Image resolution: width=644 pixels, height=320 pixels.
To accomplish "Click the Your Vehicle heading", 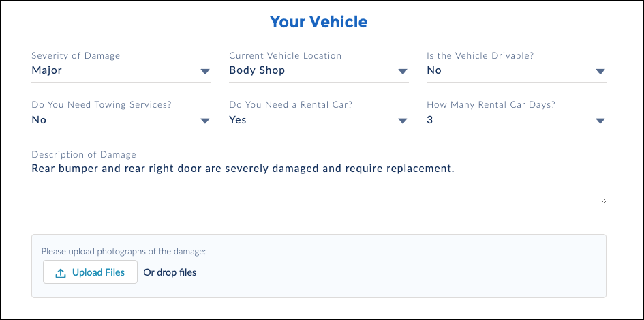I will point(319,22).
